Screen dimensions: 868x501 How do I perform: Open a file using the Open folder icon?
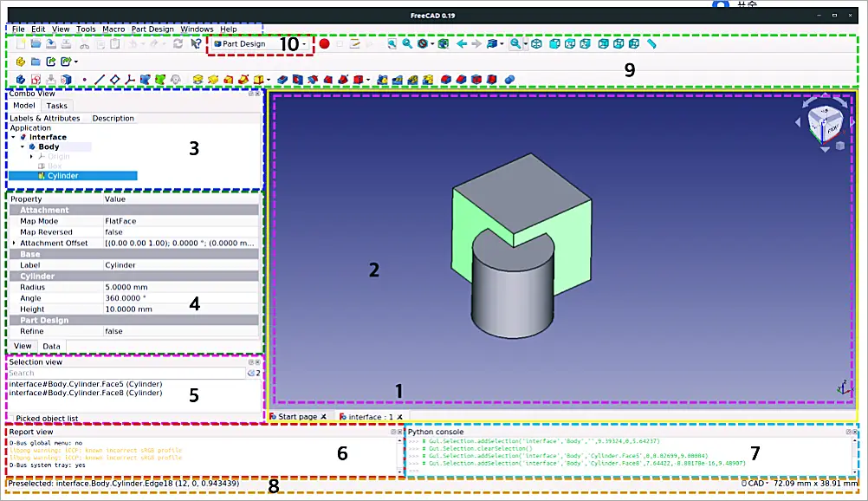click(x=36, y=44)
